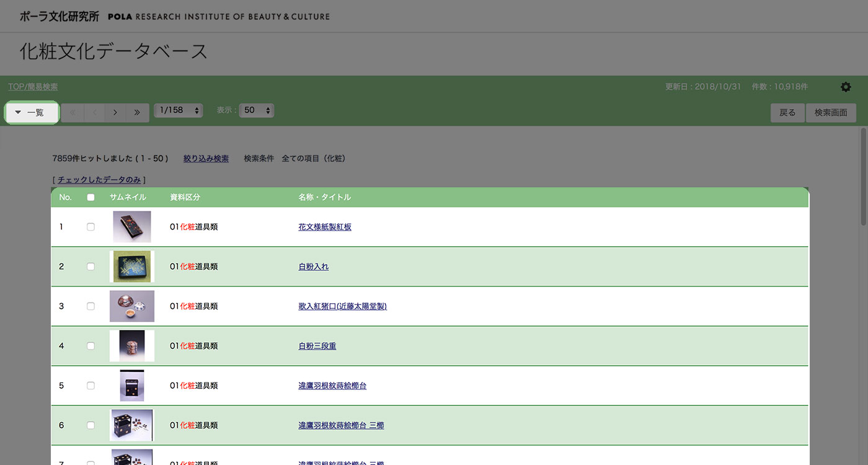Toggle the select-all checkbox in header
This screenshot has height=465, width=868.
(x=91, y=197)
